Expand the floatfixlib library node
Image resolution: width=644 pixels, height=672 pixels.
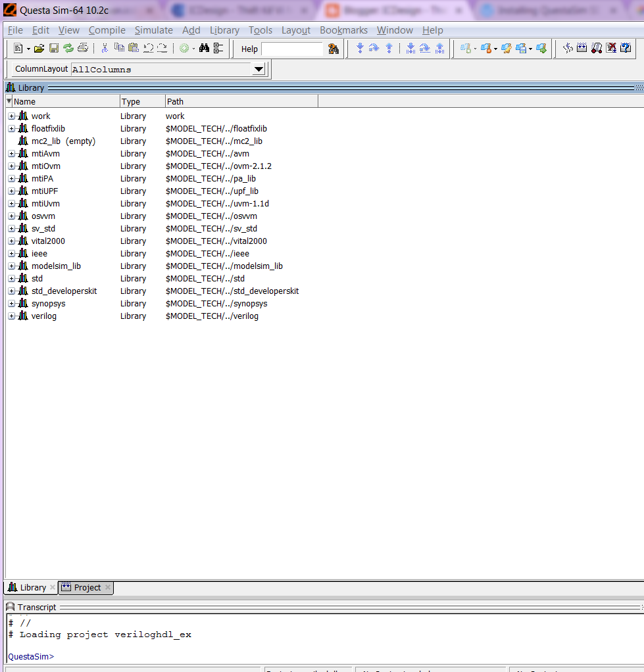[x=12, y=129]
